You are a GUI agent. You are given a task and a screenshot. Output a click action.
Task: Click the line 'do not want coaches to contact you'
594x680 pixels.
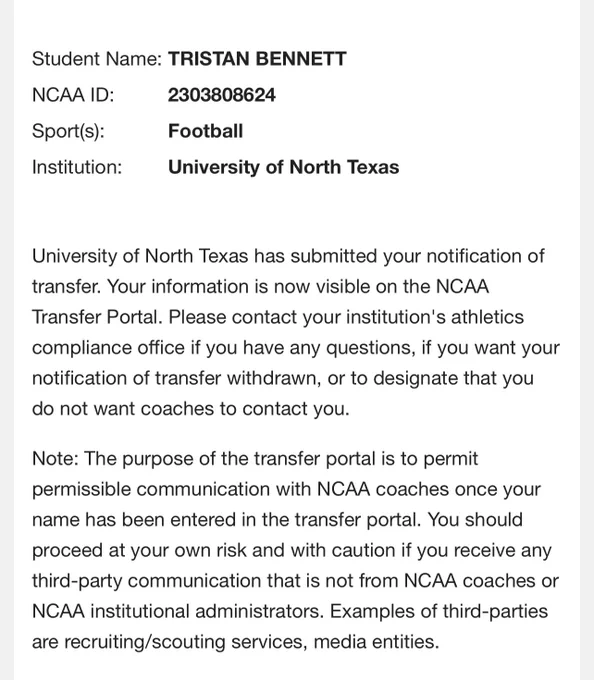[189, 409]
